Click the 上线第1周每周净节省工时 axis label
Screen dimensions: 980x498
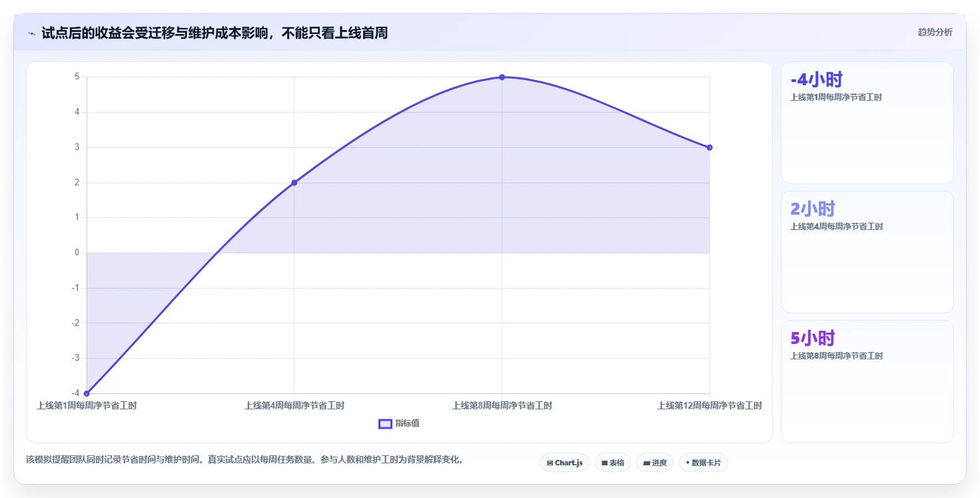[87, 405]
